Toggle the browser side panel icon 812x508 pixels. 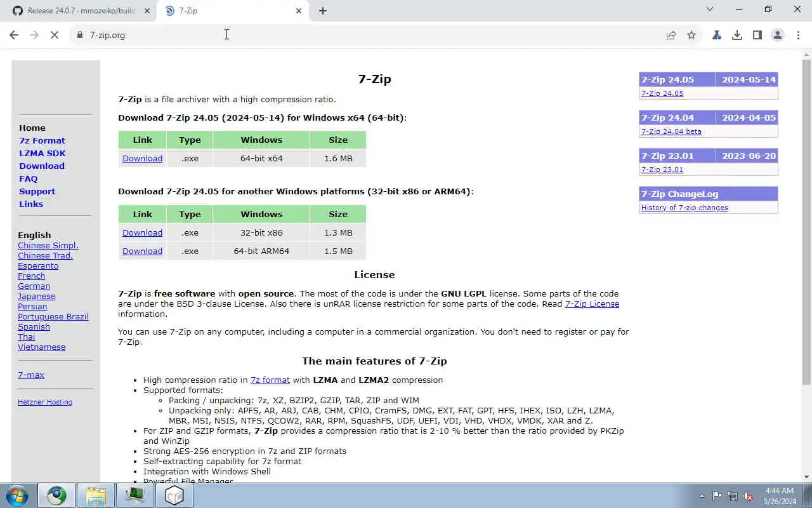coord(757,35)
